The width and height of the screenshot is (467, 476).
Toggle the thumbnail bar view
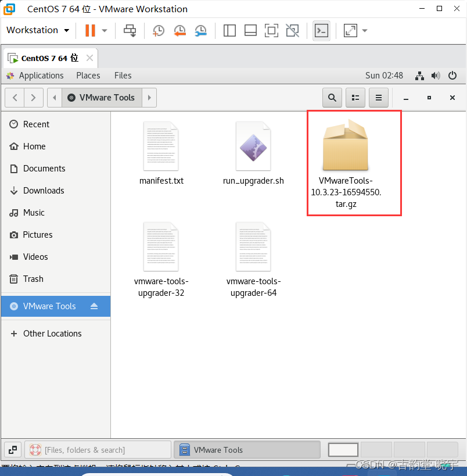(x=250, y=31)
